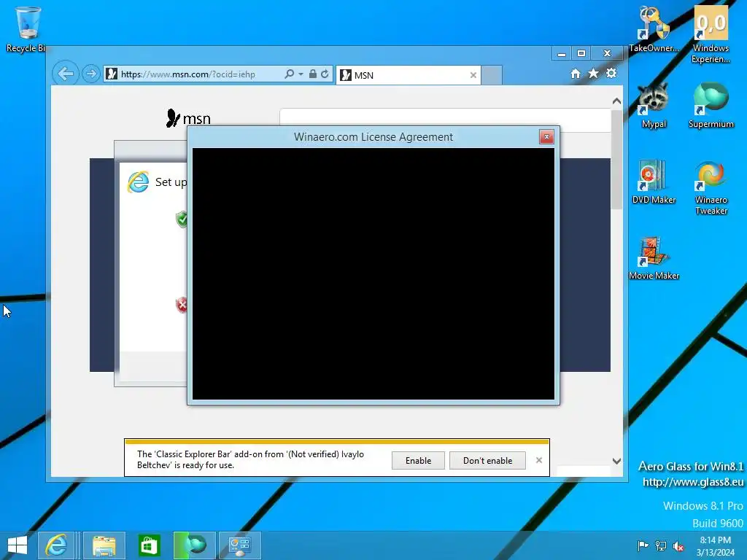View the security lock icon in address bar

click(x=312, y=74)
